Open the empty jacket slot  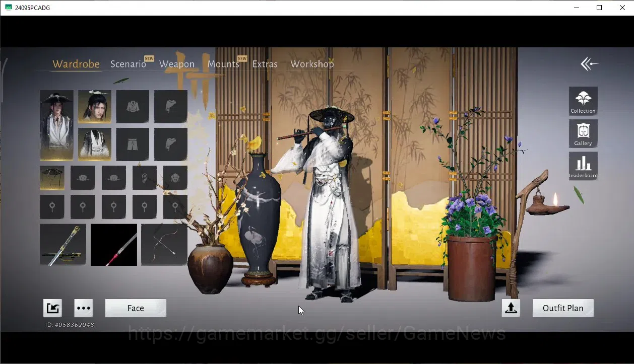pos(133,106)
